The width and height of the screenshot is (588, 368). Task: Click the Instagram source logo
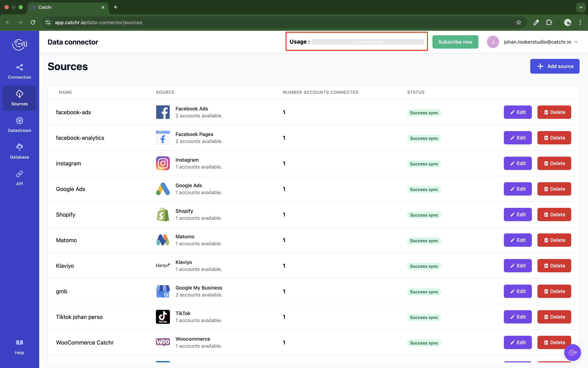click(163, 163)
